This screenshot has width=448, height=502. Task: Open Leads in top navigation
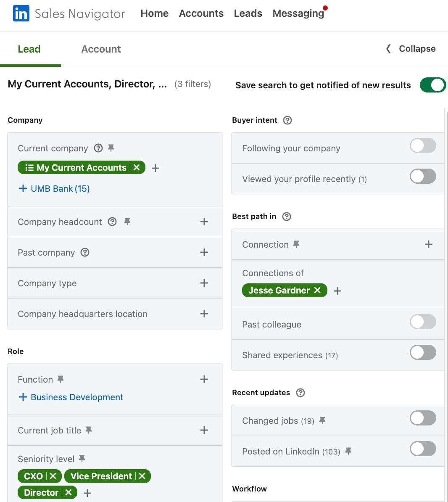[248, 13]
